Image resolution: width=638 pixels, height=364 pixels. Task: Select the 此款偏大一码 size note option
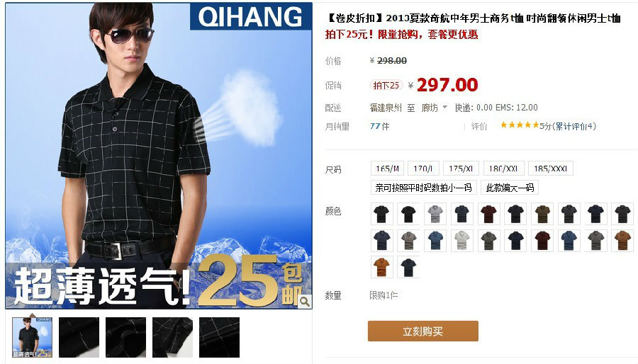click(x=510, y=188)
